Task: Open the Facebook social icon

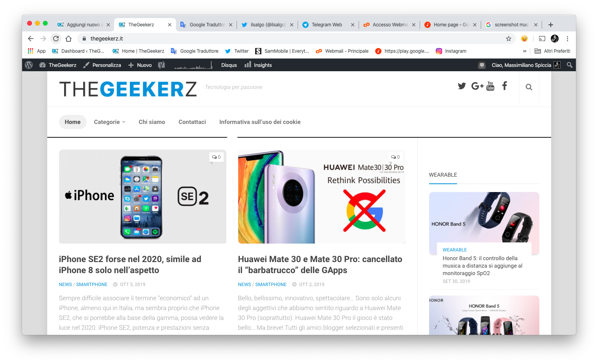Action: [x=505, y=86]
